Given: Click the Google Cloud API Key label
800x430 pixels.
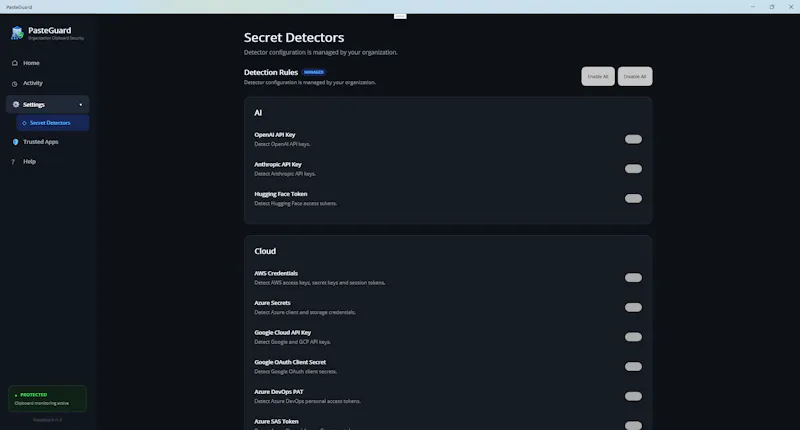Looking at the screenshot, I should pyautogui.click(x=283, y=333).
